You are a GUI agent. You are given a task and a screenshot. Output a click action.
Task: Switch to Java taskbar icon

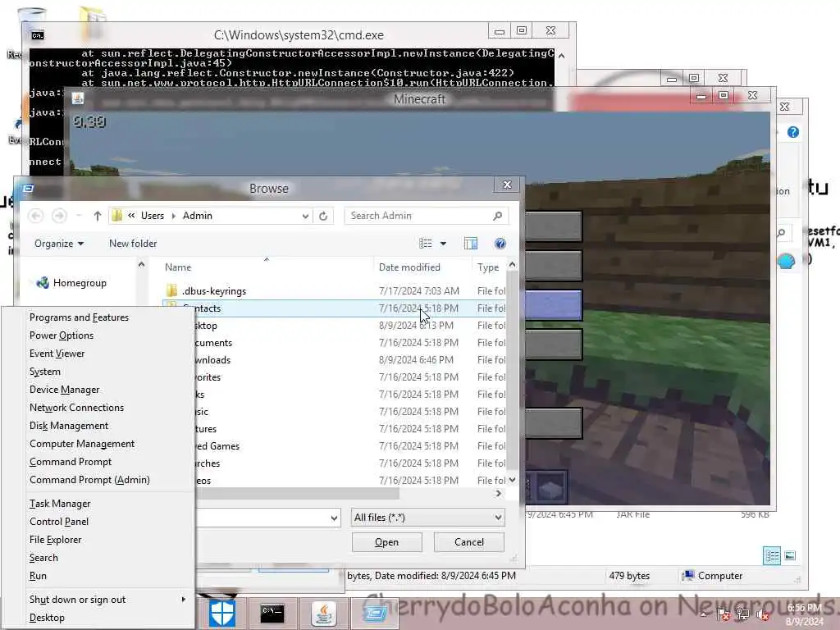[324, 613]
